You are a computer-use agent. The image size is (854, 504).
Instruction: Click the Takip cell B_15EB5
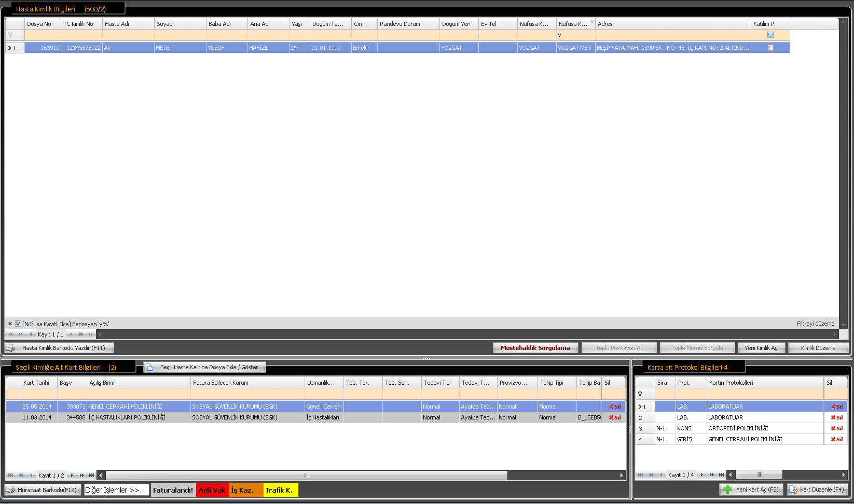589,417
